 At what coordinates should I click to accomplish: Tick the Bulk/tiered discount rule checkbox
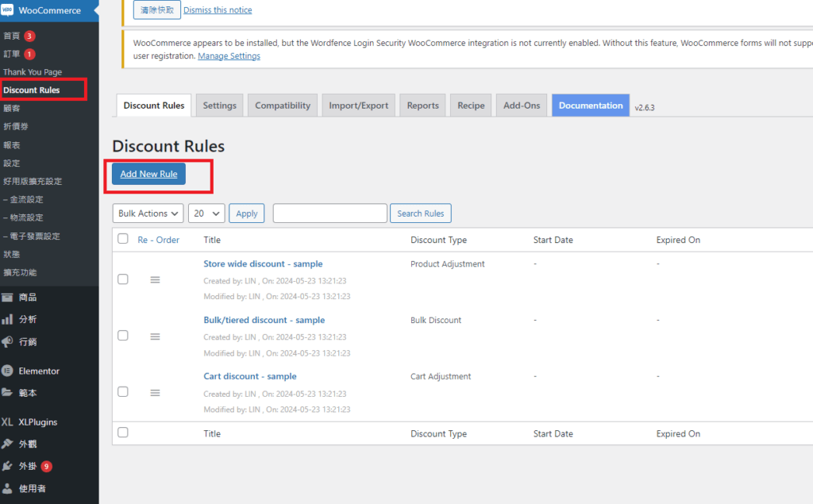pos(123,336)
